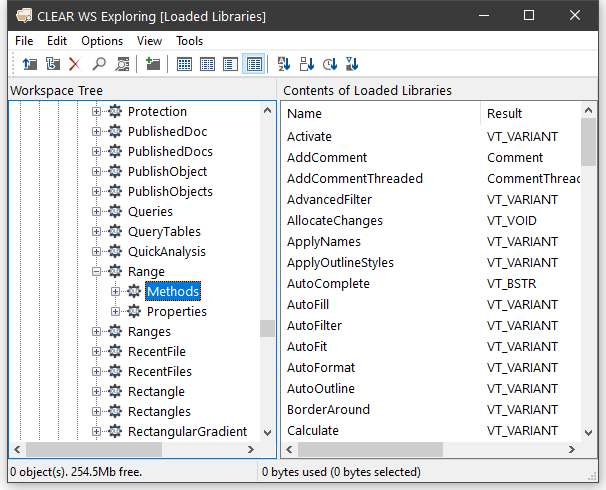Toggle the highlighted fourth view mode button
This screenshot has height=490, width=606.
click(254, 64)
